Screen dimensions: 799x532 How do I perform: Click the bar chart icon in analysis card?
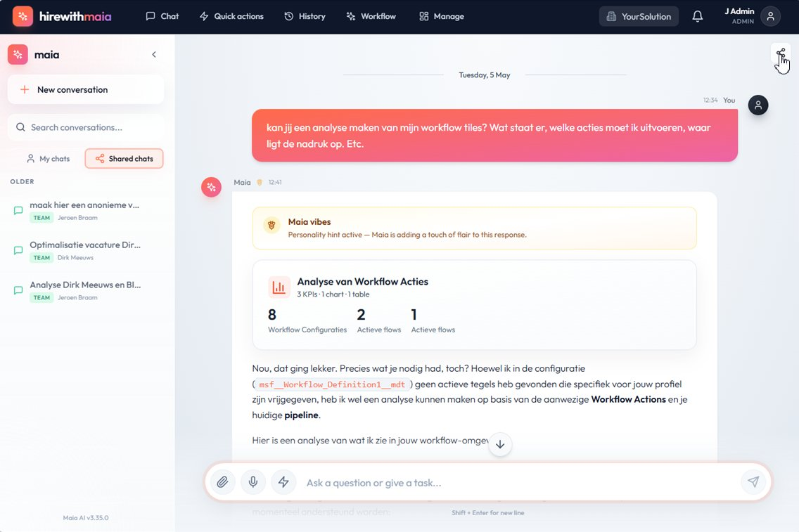click(279, 287)
